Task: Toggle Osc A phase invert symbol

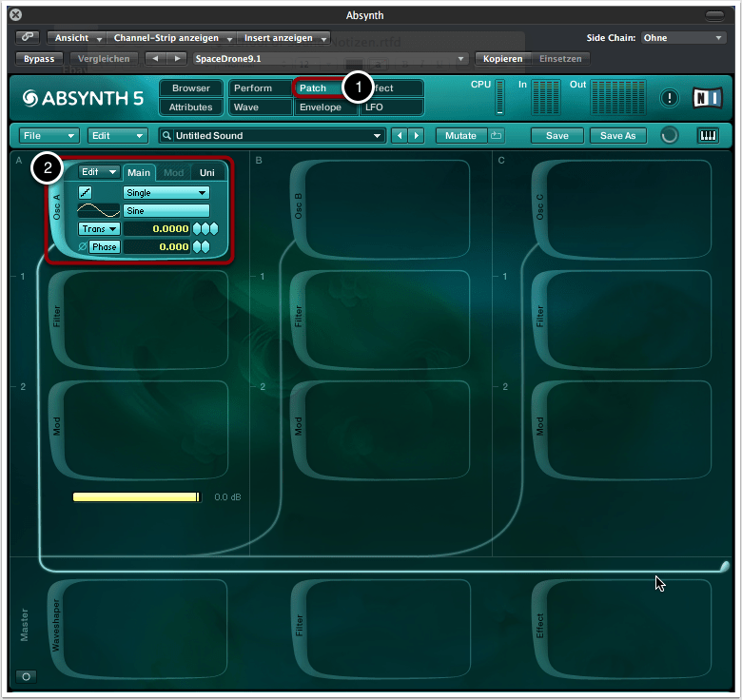Action: tap(83, 246)
